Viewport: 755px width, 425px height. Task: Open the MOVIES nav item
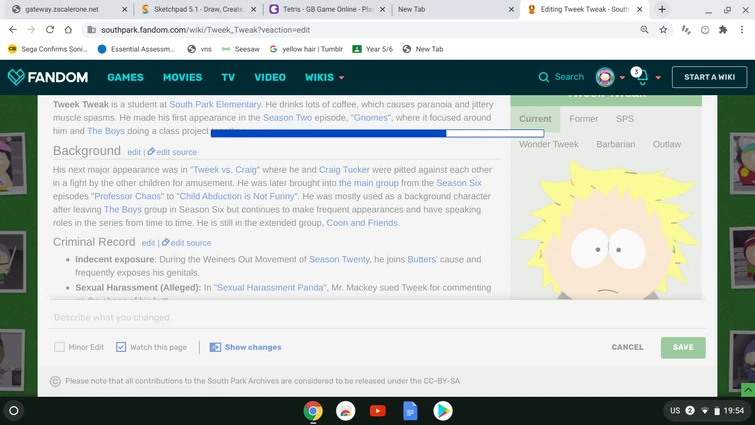[182, 77]
